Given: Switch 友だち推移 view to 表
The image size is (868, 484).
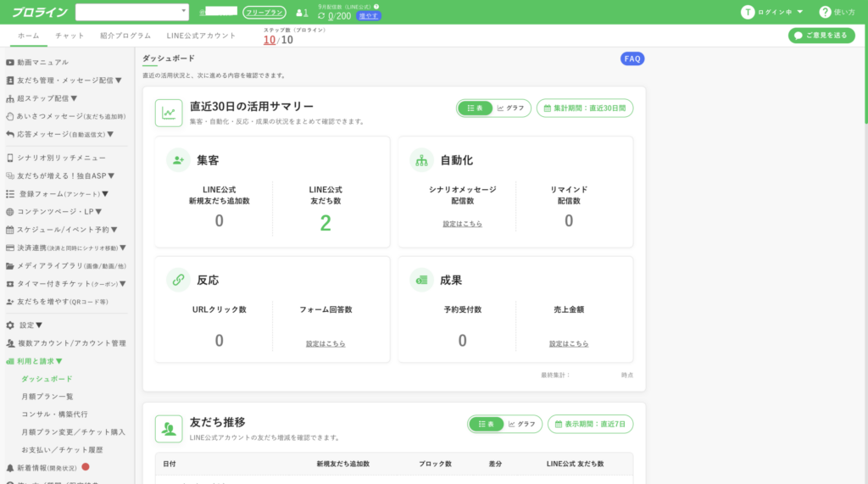Looking at the screenshot, I should [x=486, y=424].
